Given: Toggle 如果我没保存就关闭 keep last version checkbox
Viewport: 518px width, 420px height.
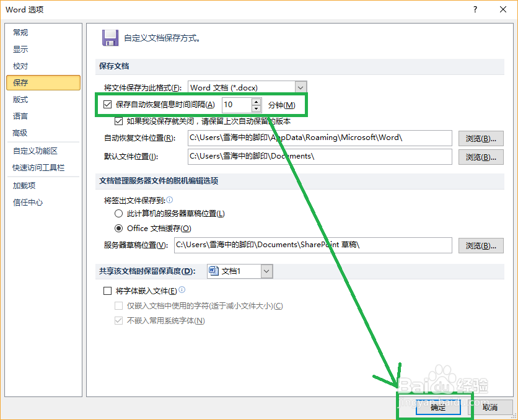Looking at the screenshot, I should coord(118,121).
